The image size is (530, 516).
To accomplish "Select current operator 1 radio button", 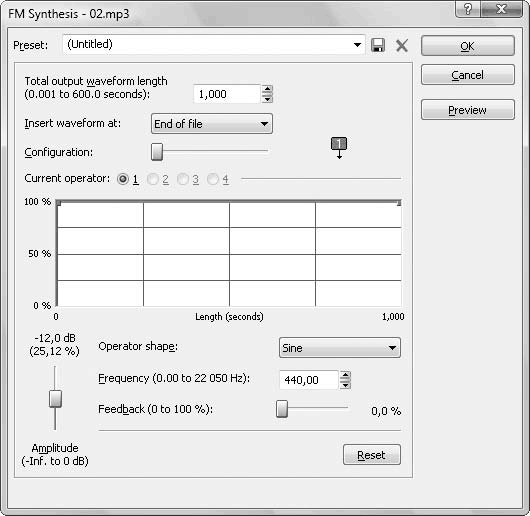I will pos(123,179).
